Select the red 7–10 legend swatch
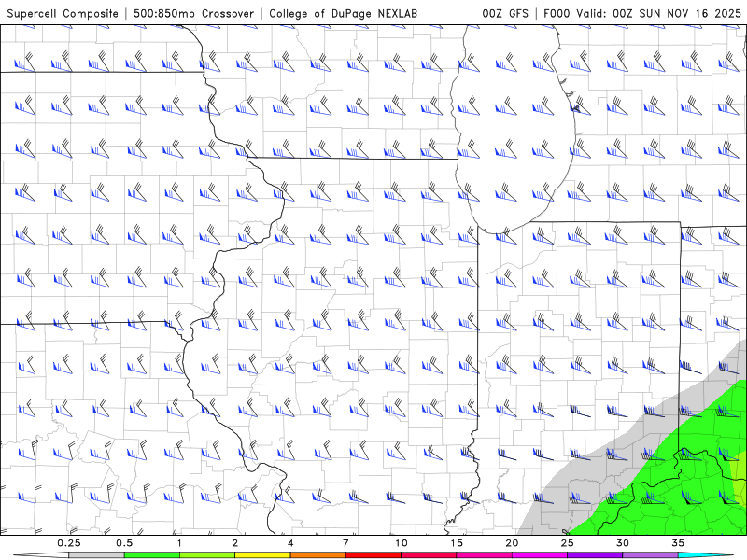The height and width of the screenshot is (560, 747). (373, 555)
